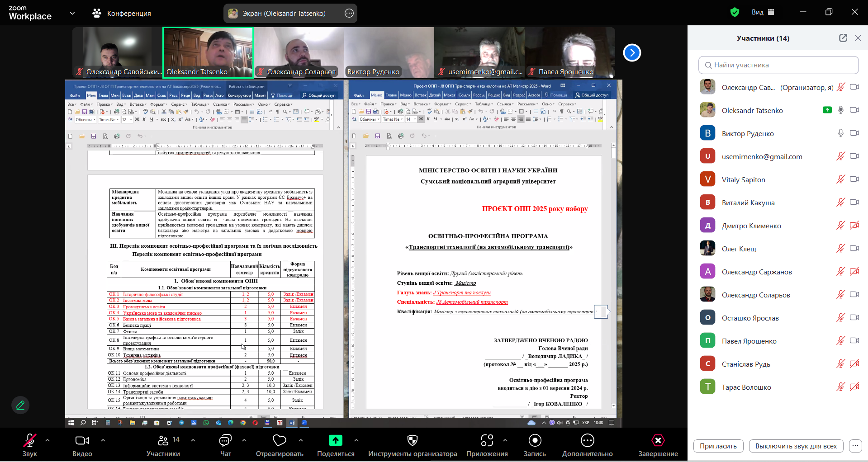Viewport: 868px width, 462px height.
Task: Toggle Виктор Руденко's microphone in participant list
Action: coord(840,133)
